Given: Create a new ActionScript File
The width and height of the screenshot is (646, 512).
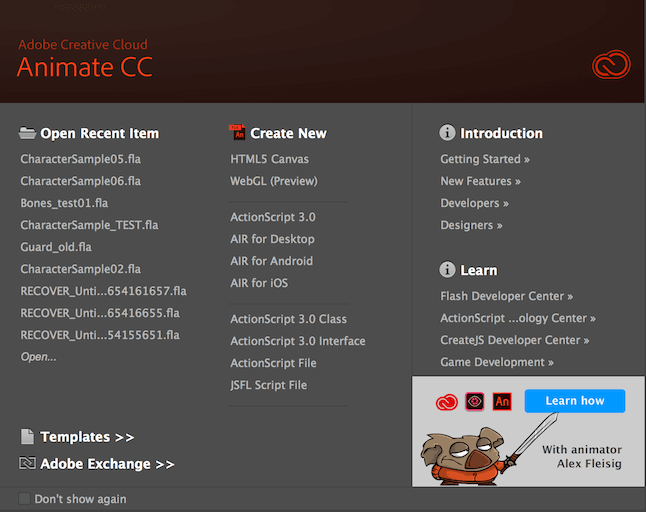Looking at the screenshot, I should 273,363.
